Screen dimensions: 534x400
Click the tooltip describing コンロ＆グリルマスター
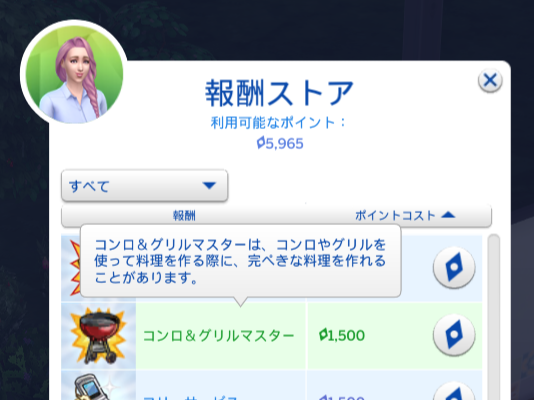(240, 261)
